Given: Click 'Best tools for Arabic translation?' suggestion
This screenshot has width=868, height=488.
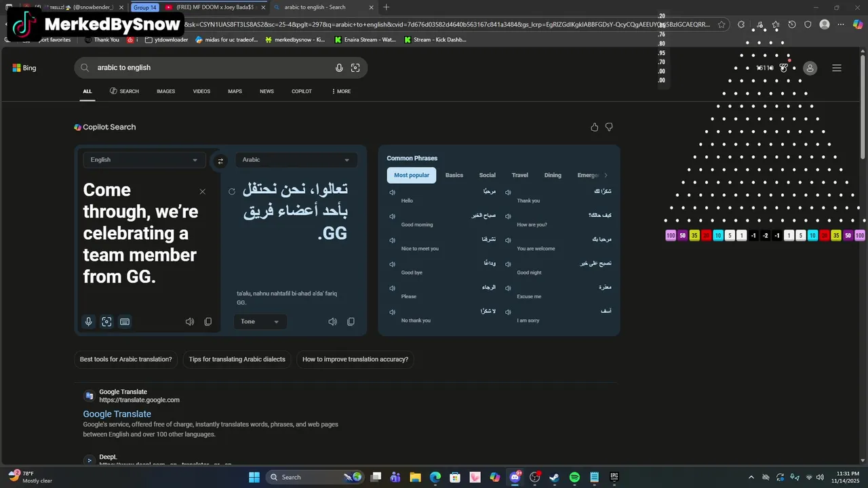Looking at the screenshot, I should pyautogui.click(x=126, y=359).
